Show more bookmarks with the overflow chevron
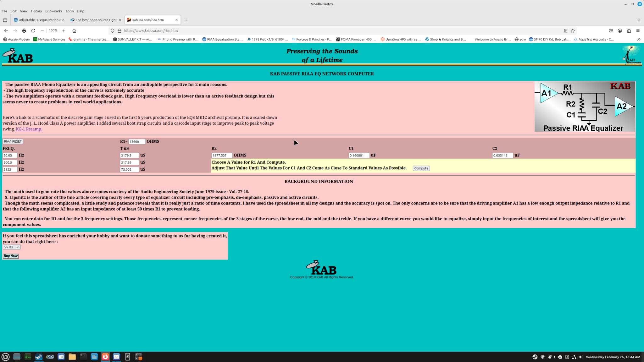The height and width of the screenshot is (362, 644). (639, 39)
